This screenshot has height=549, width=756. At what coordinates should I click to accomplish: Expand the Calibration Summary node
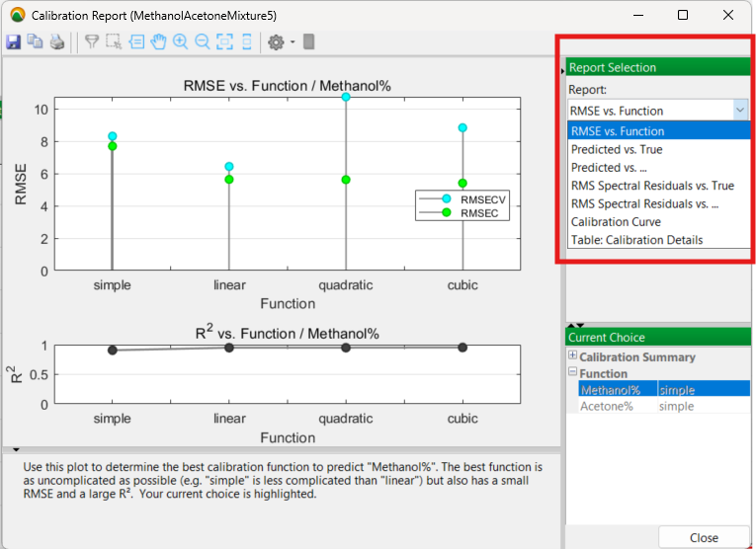573,356
